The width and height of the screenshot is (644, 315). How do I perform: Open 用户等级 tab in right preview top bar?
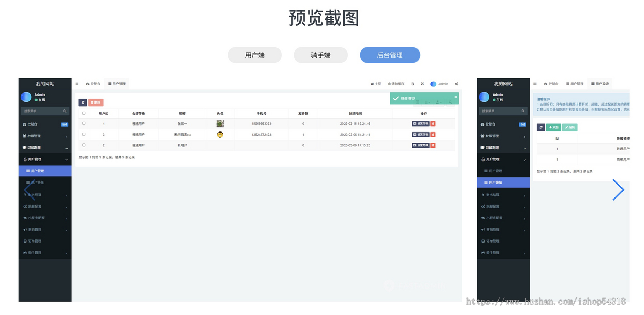pyautogui.click(x=599, y=84)
